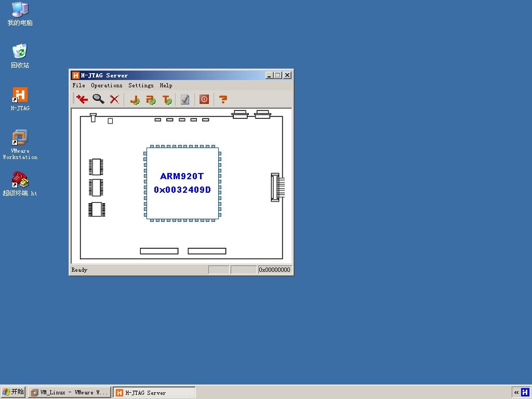Select the 回收站 recycle bin icon
Image resolution: width=532 pixels, height=399 pixels.
point(20,56)
